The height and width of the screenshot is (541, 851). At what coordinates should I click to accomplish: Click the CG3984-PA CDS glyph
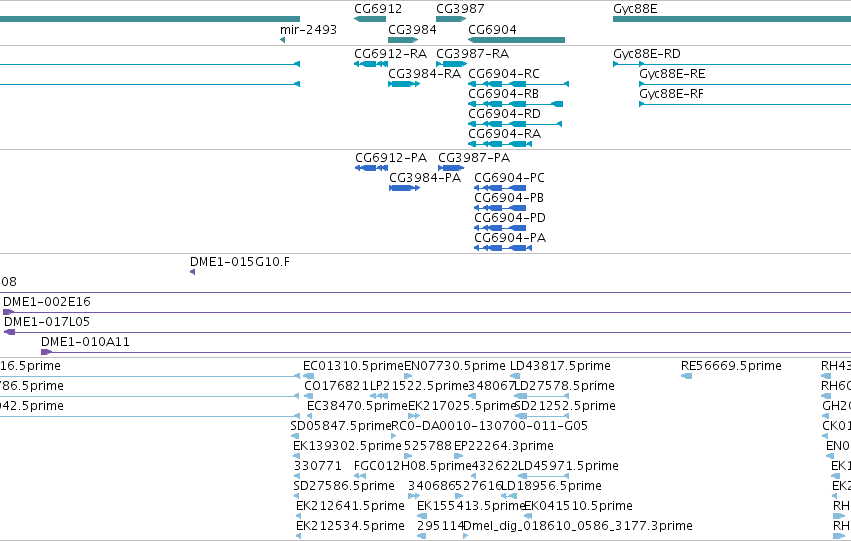click(404, 188)
